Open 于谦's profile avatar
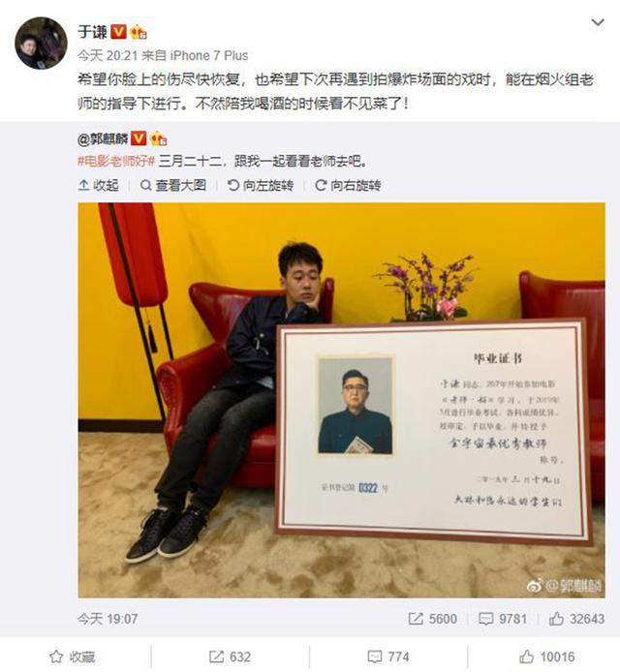 [x=41, y=43]
